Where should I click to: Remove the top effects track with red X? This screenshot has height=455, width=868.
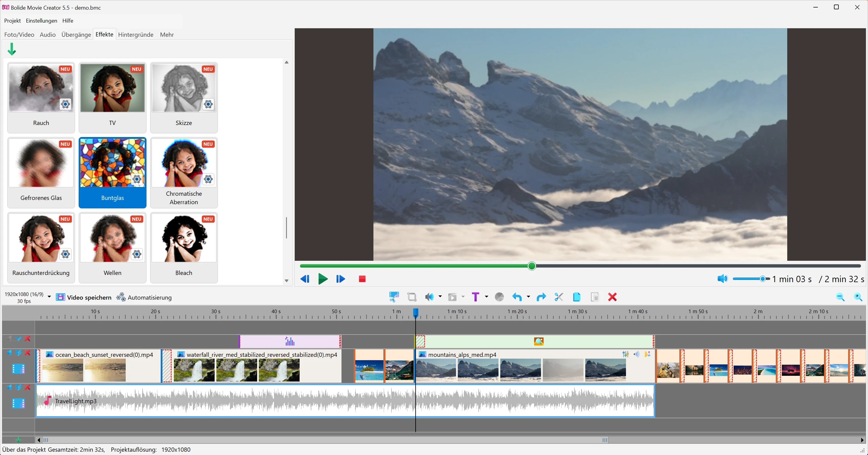point(28,338)
